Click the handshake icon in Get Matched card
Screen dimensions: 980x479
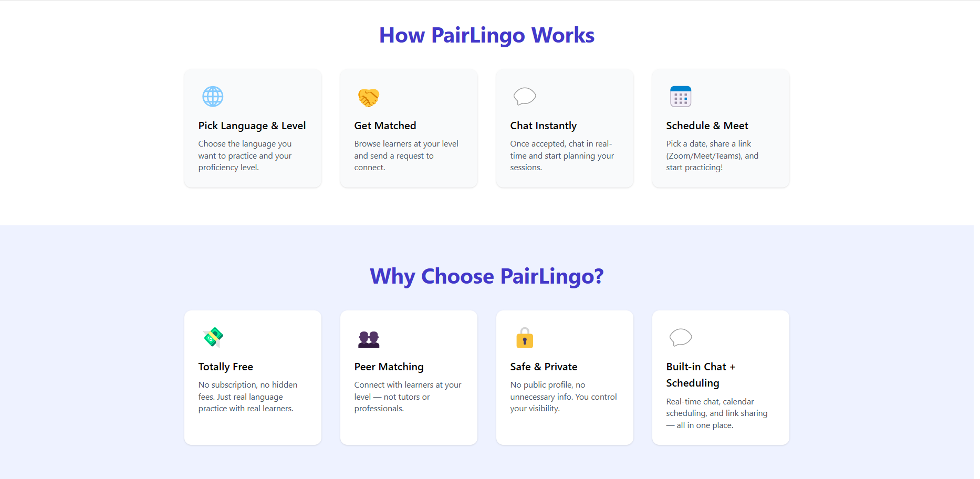(369, 97)
